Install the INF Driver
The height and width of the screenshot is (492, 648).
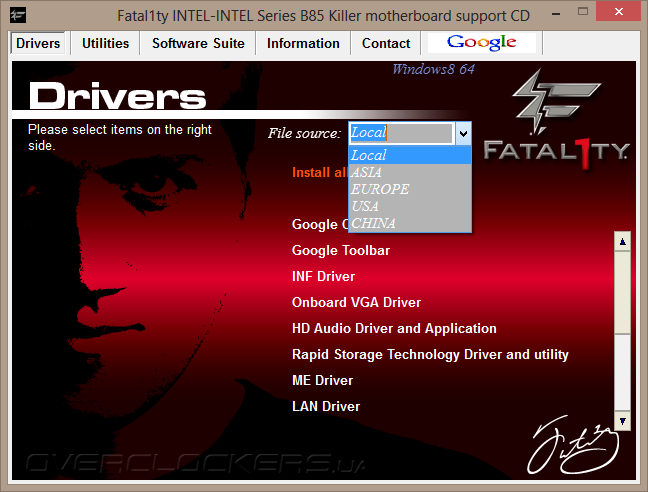tap(323, 276)
